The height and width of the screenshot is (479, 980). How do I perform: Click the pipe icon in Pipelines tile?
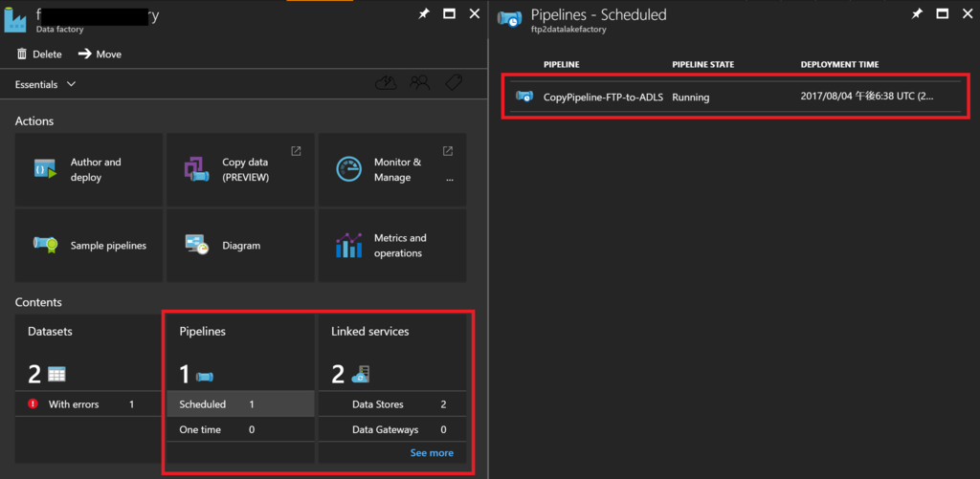click(205, 376)
